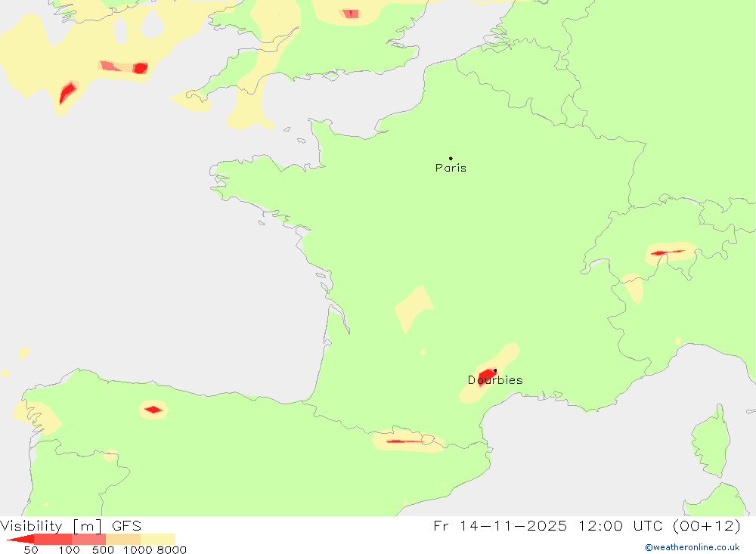756x554 pixels.
Task: Click the legend value '500'
Action: 103,550
